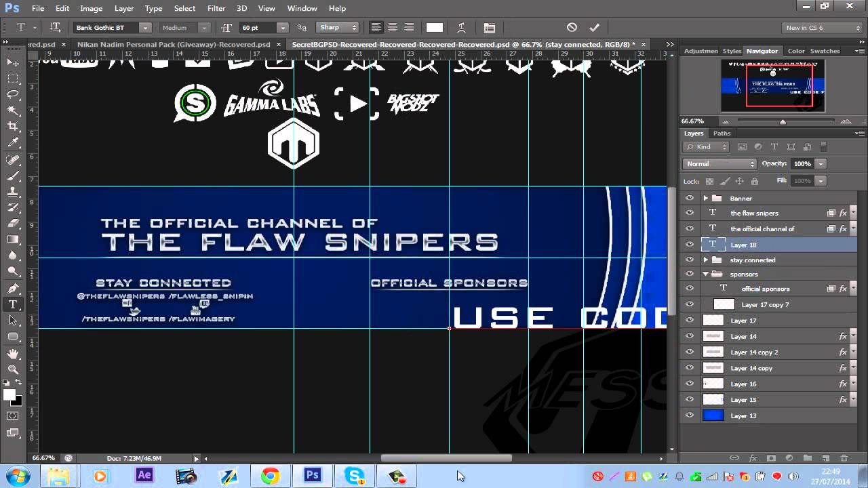Select the Gradient tool
Screen dimensions: 868x488
(x=13, y=240)
